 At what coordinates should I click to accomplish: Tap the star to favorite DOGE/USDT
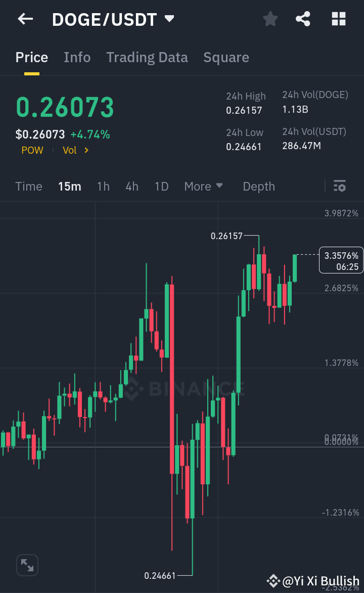point(270,19)
